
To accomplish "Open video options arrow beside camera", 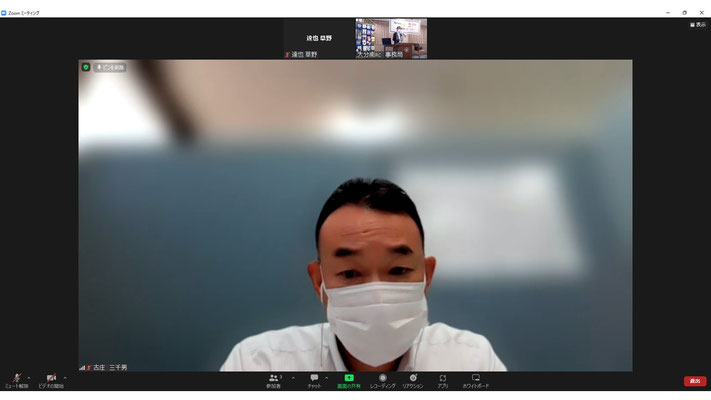I will (x=65, y=378).
